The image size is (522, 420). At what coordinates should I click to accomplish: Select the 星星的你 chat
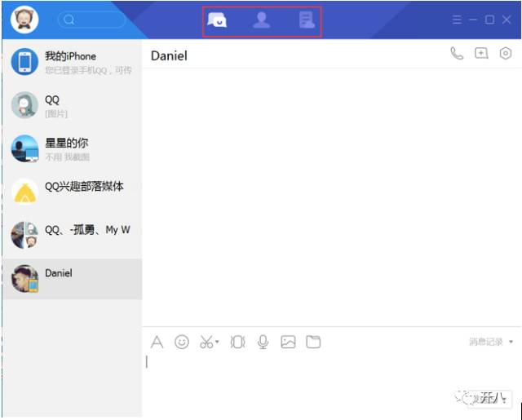(x=72, y=149)
